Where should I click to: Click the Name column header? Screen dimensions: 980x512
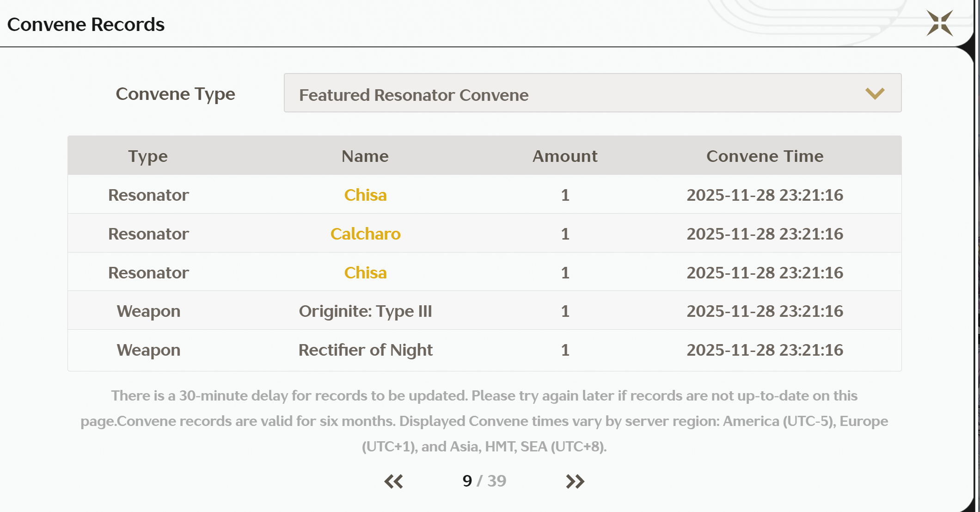click(x=365, y=156)
